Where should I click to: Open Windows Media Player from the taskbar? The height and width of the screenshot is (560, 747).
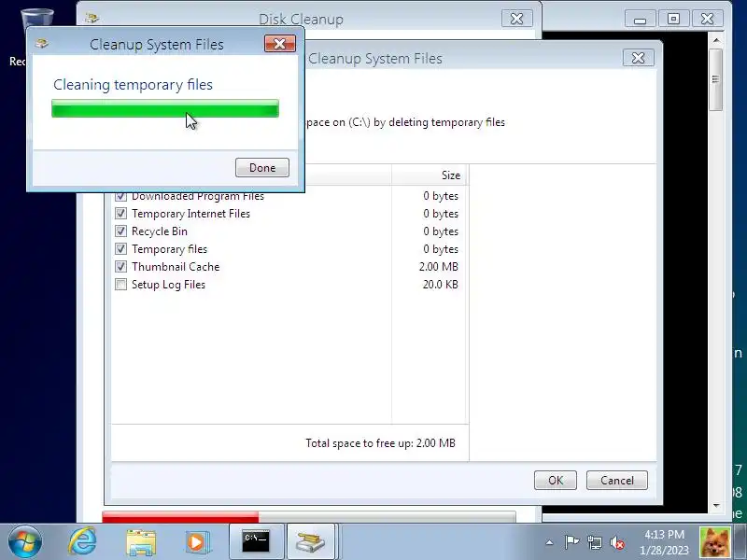click(x=197, y=542)
